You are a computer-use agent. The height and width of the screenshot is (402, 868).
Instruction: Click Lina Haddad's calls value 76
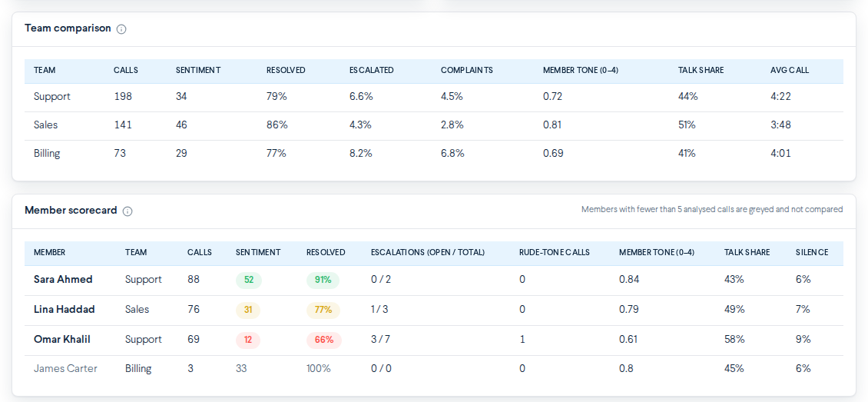pos(194,310)
